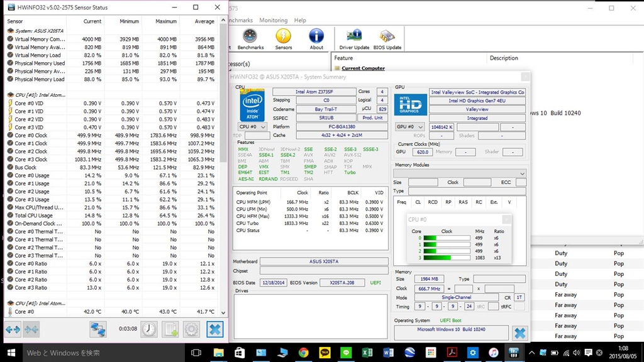Click the Average column header

[204, 21]
